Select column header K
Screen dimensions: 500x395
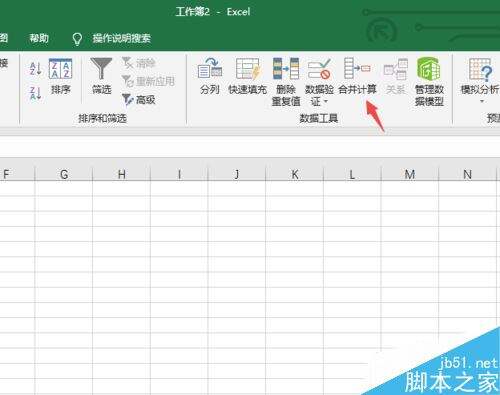point(295,174)
